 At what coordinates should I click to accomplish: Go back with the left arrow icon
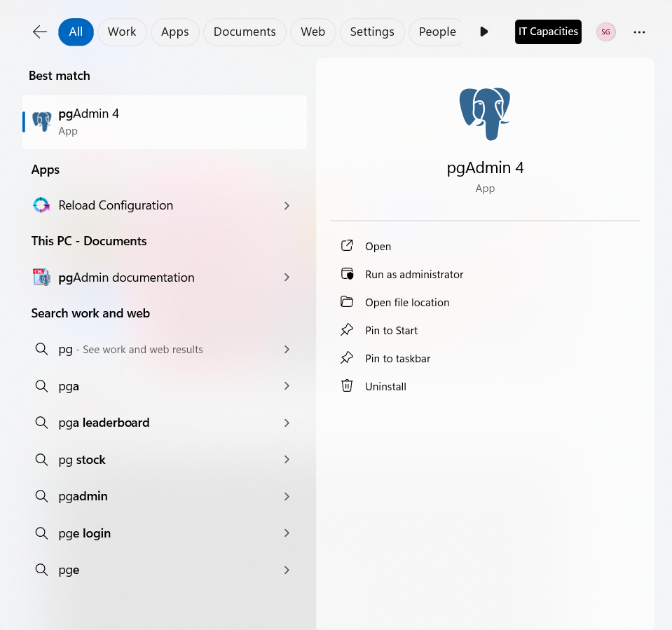coord(40,32)
